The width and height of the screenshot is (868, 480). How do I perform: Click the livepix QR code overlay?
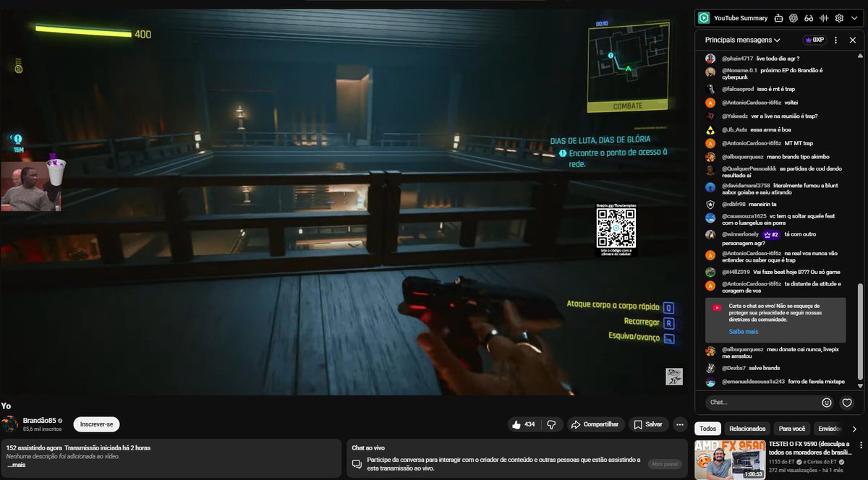click(x=616, y=229)
